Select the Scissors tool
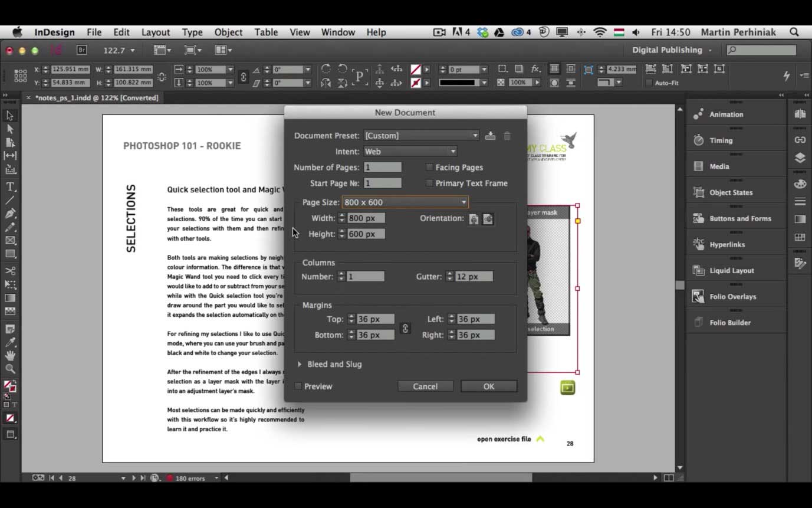This screenshot has width=812, height=508. (x=10, y=271)
